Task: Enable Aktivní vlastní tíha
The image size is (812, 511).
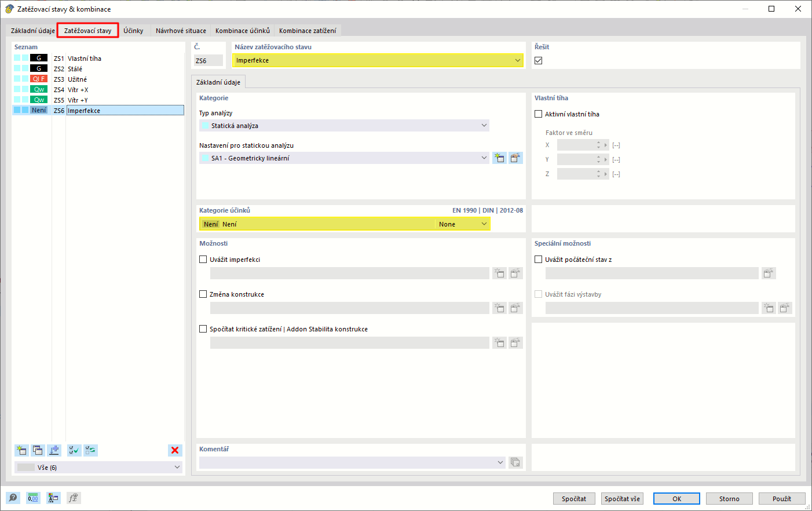Action: click(x=539, y=114)
